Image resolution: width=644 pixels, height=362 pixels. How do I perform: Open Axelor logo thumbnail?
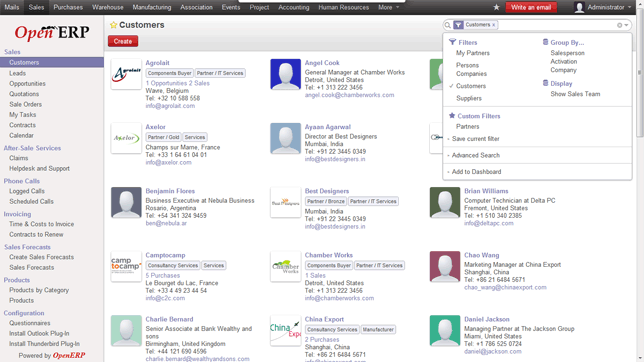coord(126,138)
